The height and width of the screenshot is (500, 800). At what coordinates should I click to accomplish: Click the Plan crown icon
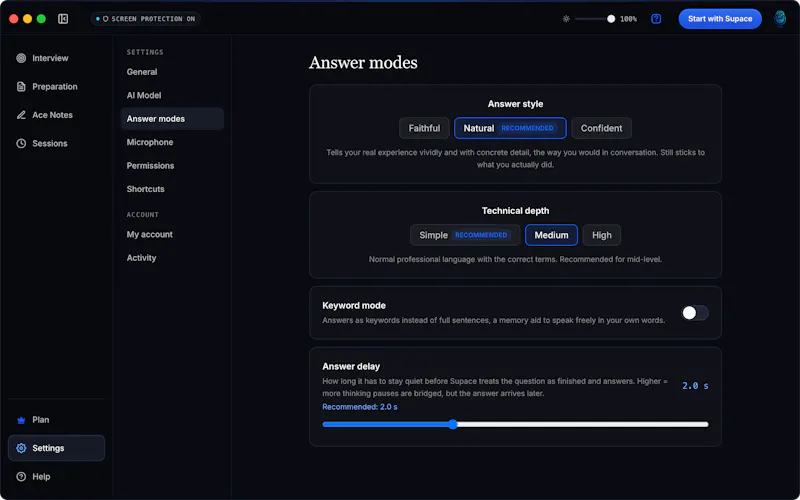tap(21, 420)
